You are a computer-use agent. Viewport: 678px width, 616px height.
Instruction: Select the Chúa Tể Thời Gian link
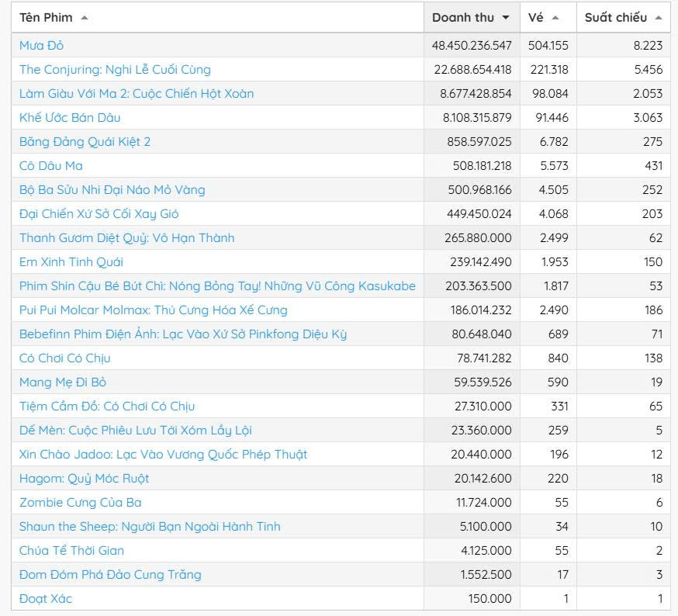(71, 551)
